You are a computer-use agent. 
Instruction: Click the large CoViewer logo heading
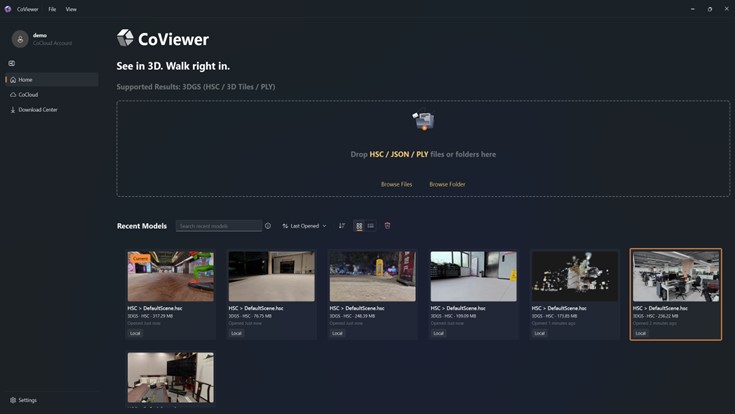pos(163,39)
